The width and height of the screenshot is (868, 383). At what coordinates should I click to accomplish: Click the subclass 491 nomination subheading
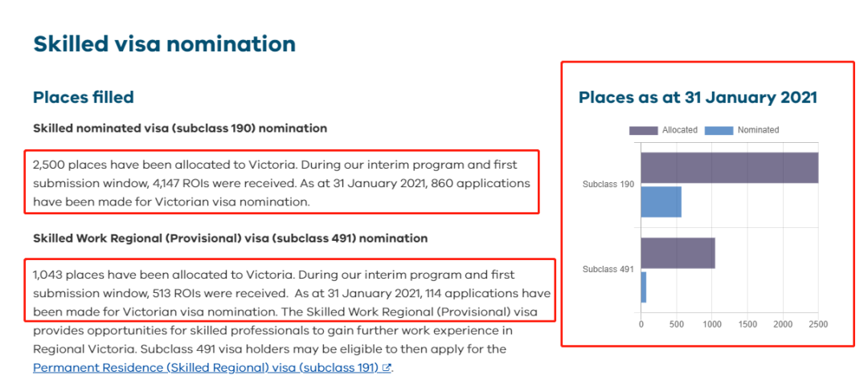pos(231,238)
